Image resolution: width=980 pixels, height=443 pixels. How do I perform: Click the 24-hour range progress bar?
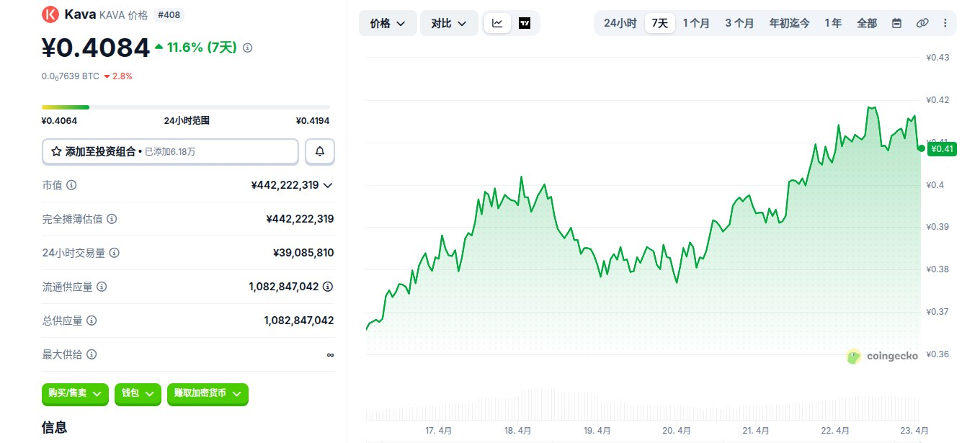pos(186,107)
